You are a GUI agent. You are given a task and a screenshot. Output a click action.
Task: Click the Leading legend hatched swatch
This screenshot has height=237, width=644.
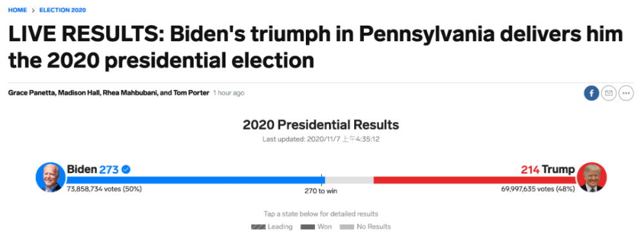coord(258,227)
